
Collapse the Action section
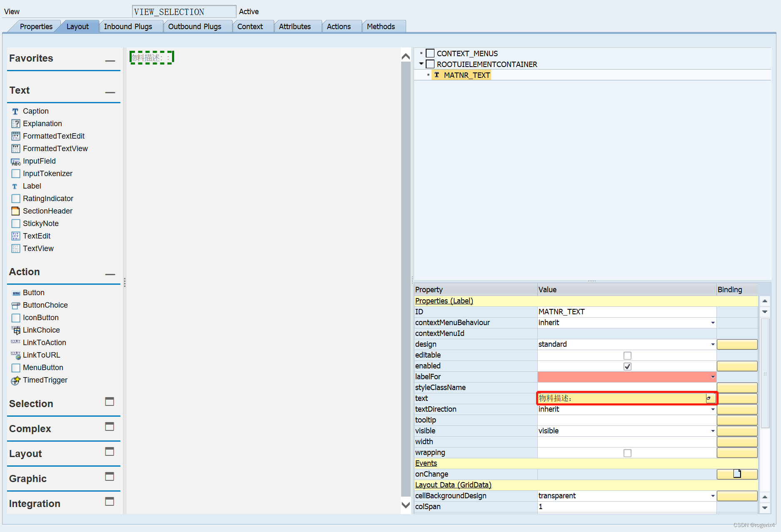(110, 274)
